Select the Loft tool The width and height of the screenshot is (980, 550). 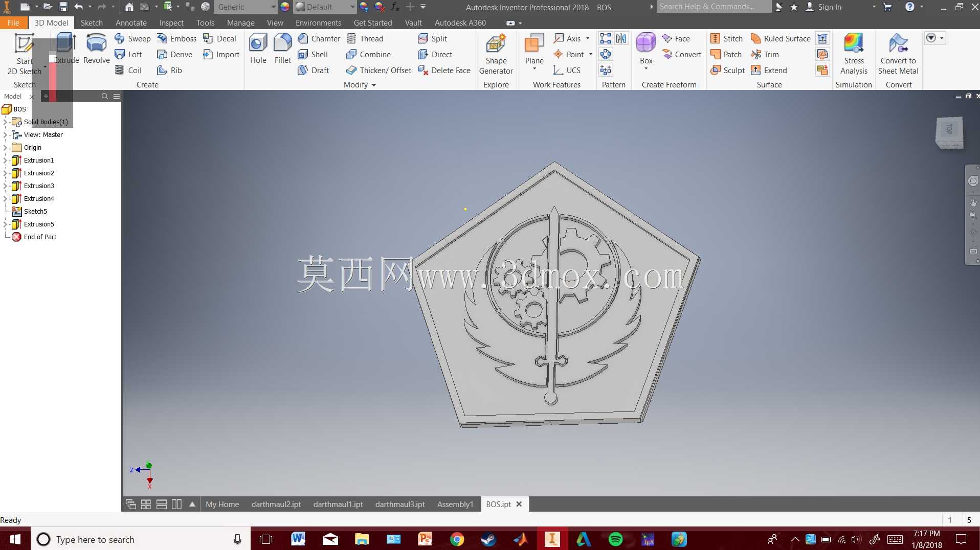tap(128, 54)
